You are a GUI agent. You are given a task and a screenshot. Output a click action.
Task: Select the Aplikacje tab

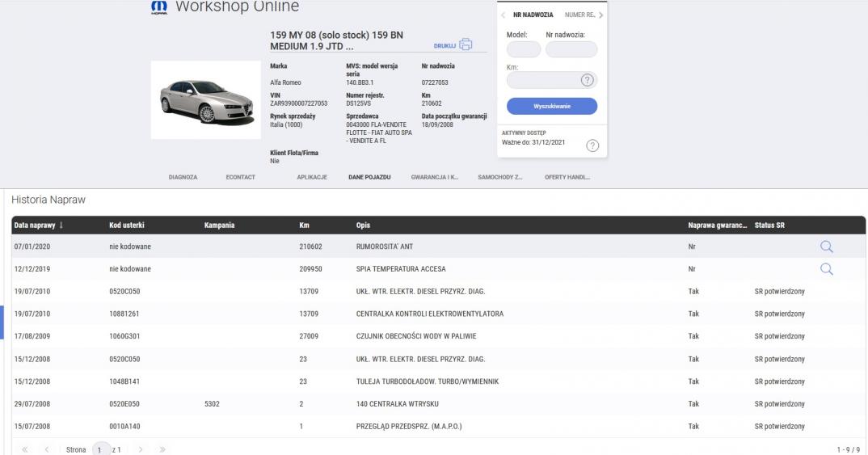311,177
